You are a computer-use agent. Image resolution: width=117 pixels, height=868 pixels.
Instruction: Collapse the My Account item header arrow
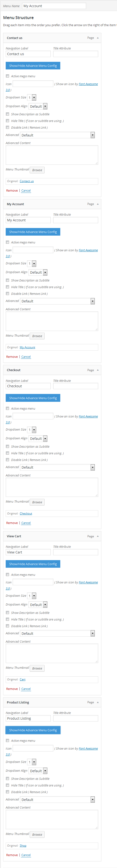[x=98, y=204]
